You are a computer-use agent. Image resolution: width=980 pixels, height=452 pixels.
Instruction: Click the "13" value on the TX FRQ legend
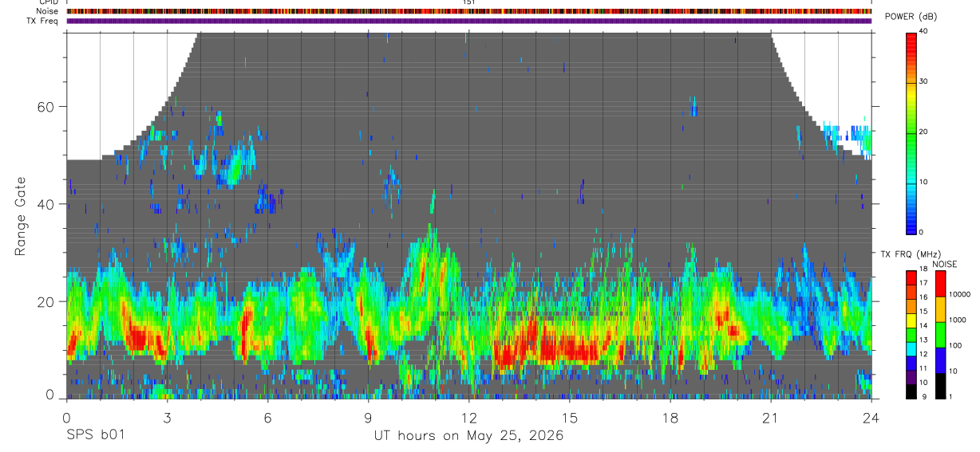(x=923, y=340)
